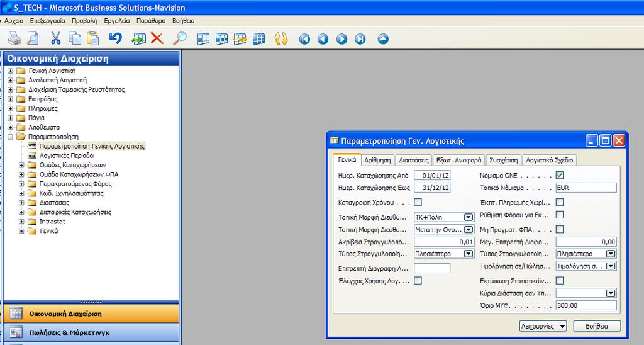Switch to Διαστάσεις tab
Screen dimensions: 644x345
(414, 160)
